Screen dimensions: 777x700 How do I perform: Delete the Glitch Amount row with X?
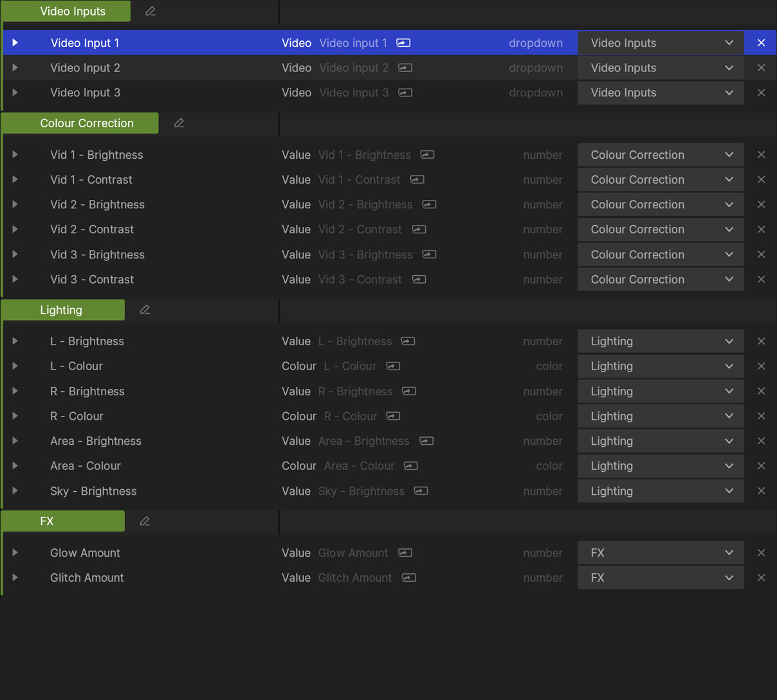pos(761,578)
